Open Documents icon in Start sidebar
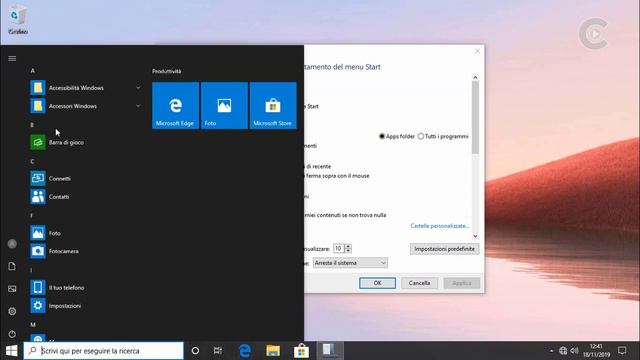 [x=12, y=266]
